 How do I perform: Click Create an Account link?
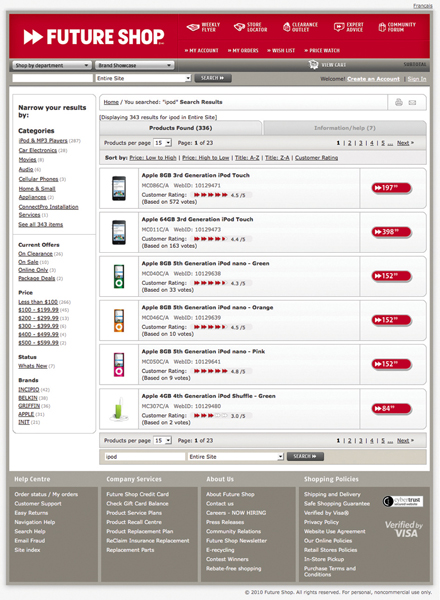tap(373, 79)
